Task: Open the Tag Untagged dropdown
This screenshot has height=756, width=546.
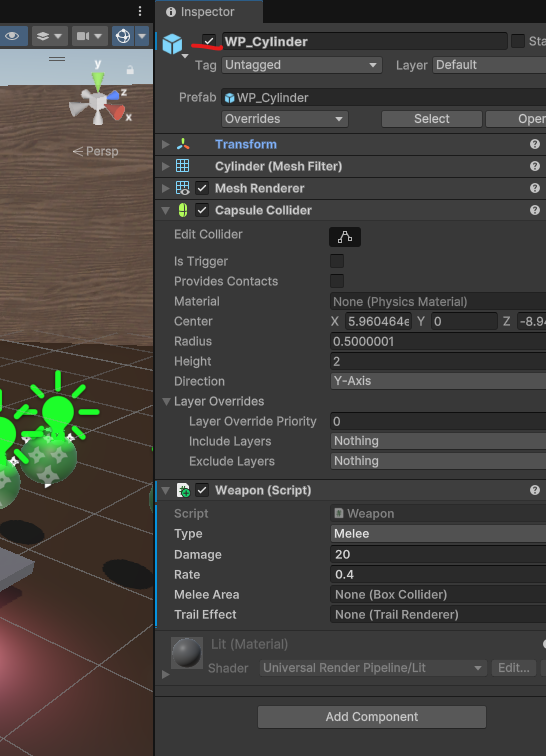Action: click(302, 65)
